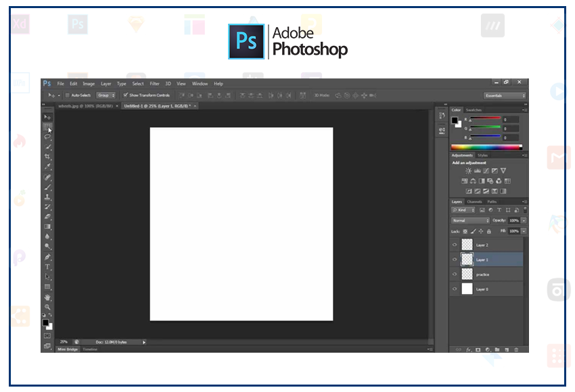The image size is (575, 392).
Task: Select the Healing Brush tool
Action: click(47, 178)
